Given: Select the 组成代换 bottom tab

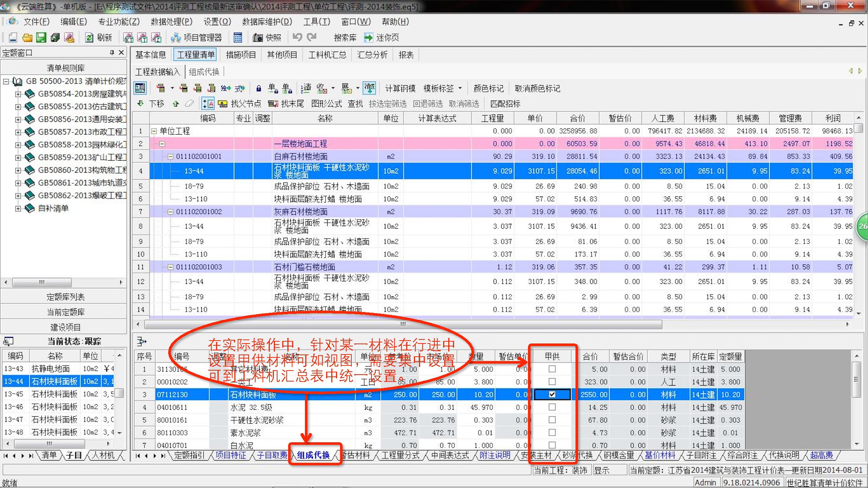Looking at the screenshot, I should pyautogui.click(x=313, y=455).
